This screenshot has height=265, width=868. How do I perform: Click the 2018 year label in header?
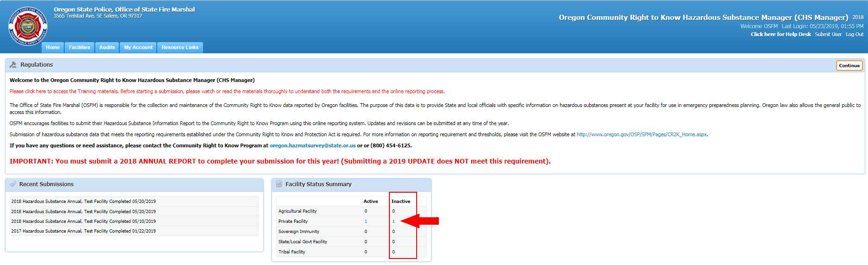pos(858,17)
